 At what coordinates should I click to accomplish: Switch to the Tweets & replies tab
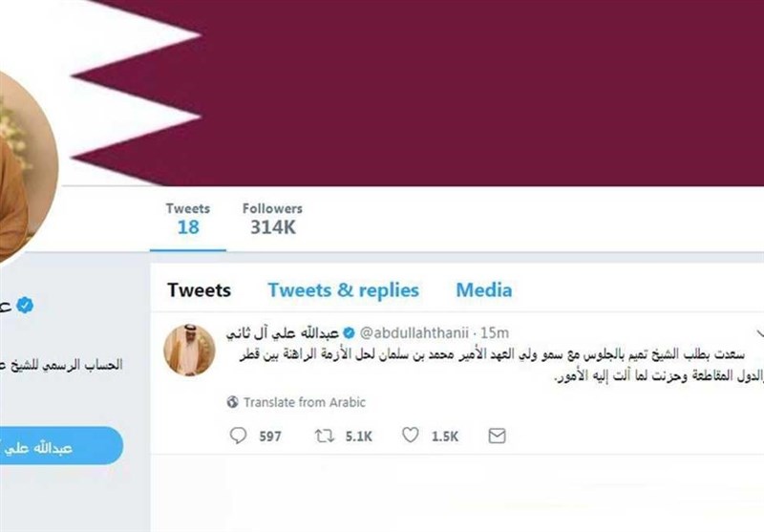(343, 290)
